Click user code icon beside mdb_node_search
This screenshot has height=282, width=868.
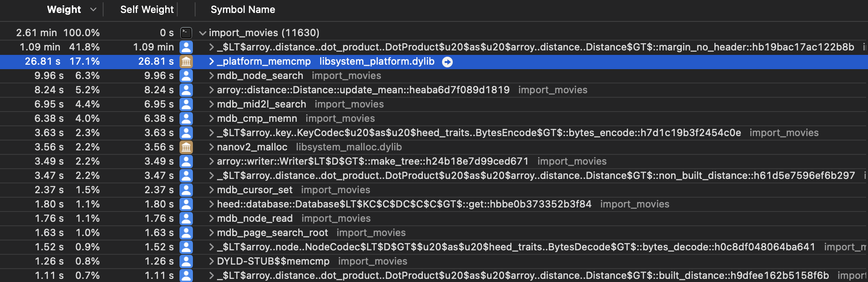[186, 76]
